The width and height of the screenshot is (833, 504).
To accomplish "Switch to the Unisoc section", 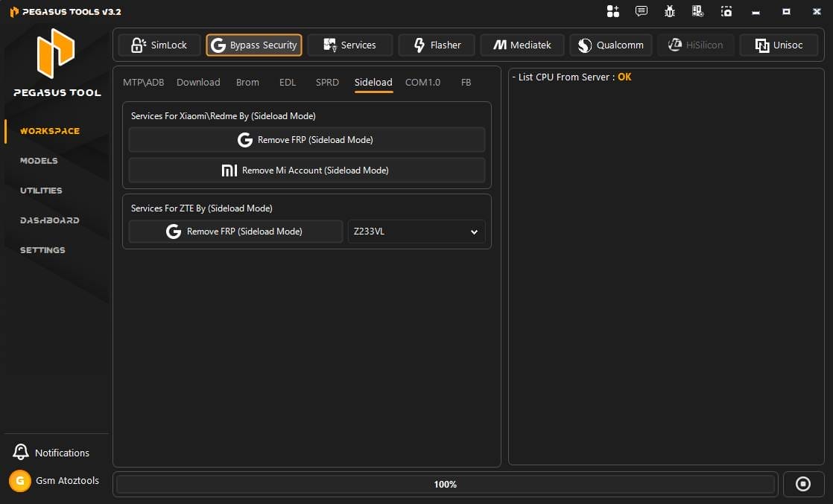I will point(779,45).
